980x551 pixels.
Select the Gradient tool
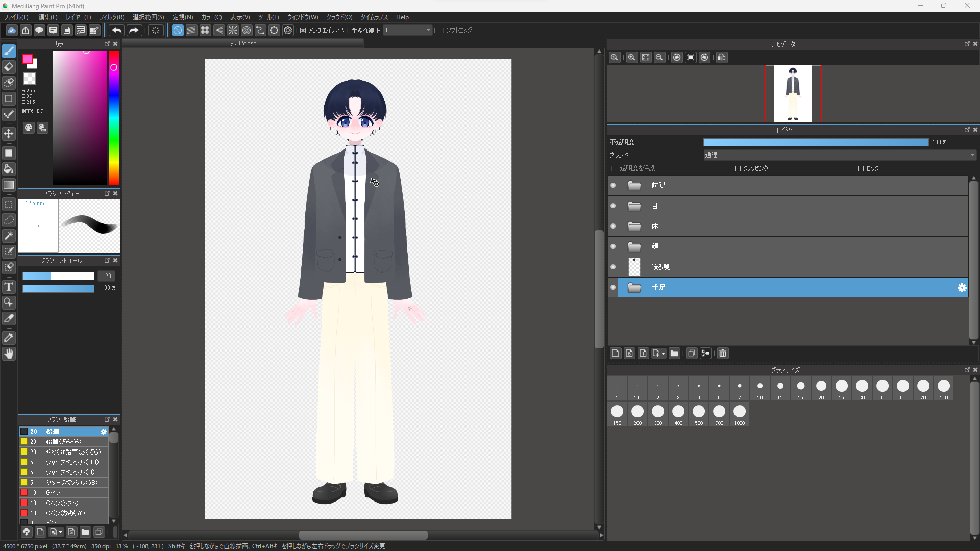coord(9,185)
